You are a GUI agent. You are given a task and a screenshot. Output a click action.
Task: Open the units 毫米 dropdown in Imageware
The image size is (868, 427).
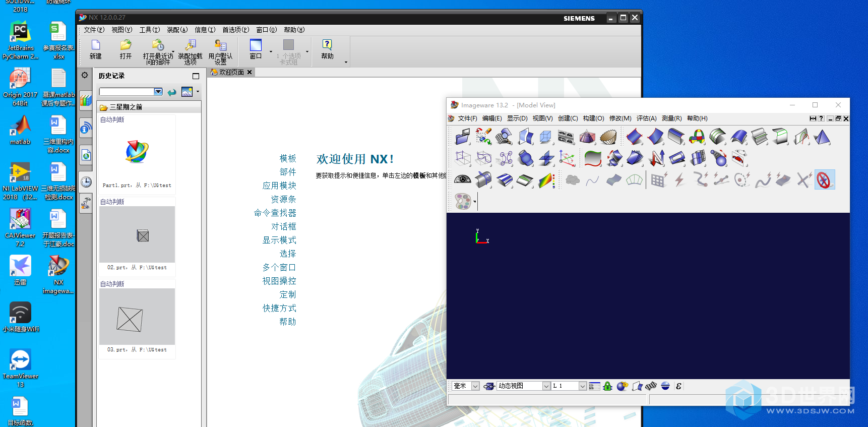[x=475, y=386]
